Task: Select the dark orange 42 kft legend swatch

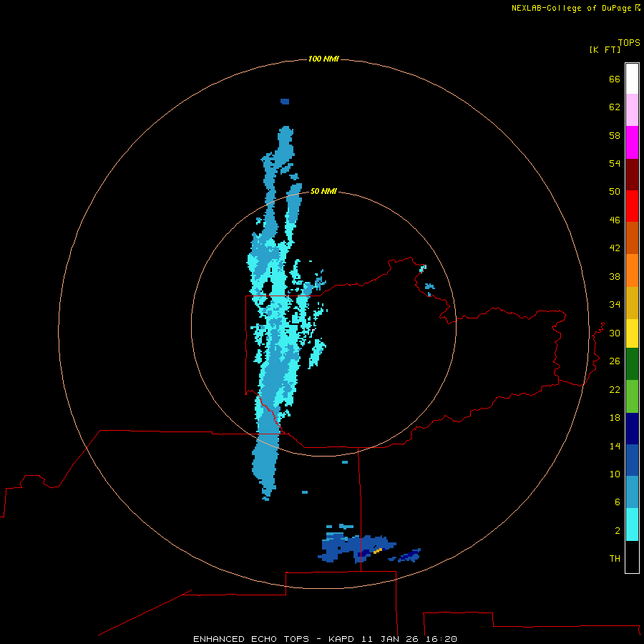Action: point(632,238)
